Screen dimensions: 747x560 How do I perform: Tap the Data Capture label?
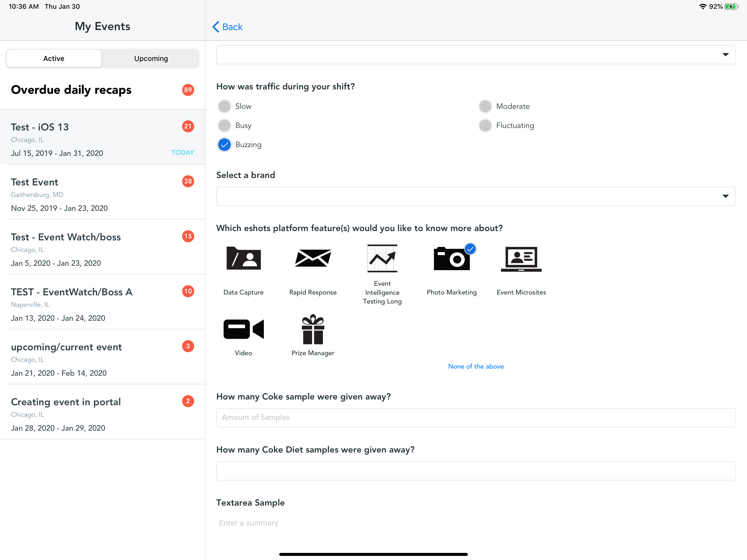pyautogui.click(x=243, y=292)
